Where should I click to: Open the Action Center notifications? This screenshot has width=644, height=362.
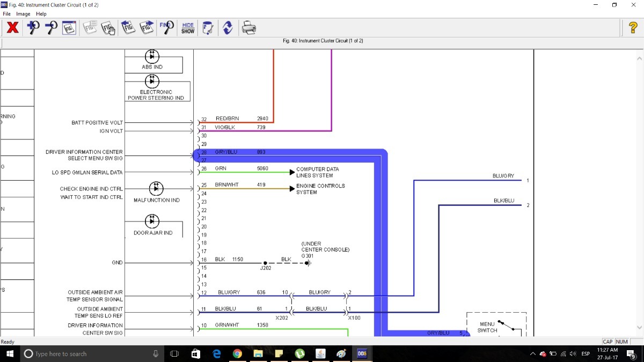pyautogui.click(x=631, y=354)
